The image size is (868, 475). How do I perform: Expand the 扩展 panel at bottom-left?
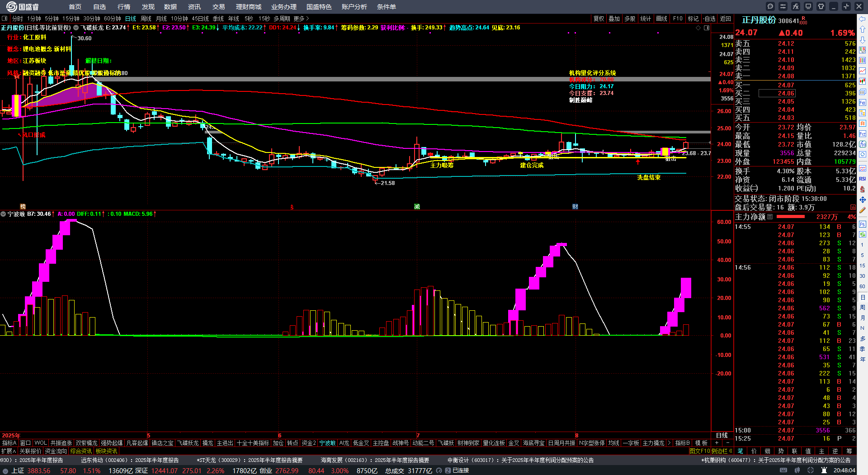pyautogui.click(x=9, y=451)
